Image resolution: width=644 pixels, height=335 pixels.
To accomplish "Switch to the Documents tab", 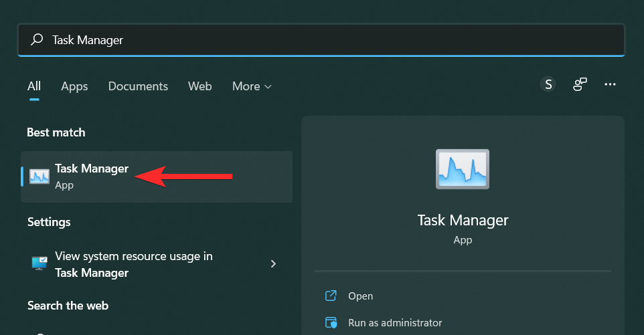I will tap(138, 86).
